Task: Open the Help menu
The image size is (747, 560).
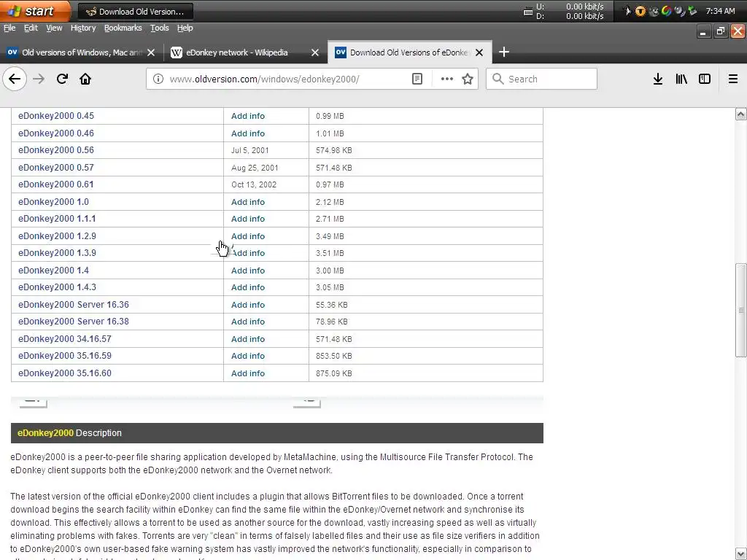Action: pyautogui.click(x=185, y=28)
